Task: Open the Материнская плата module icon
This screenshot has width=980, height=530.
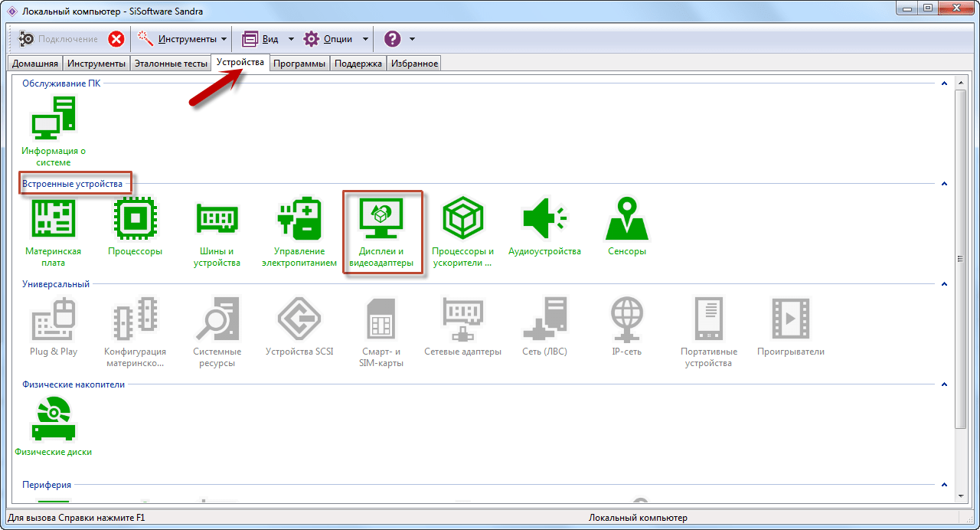Action: point(53,221)
